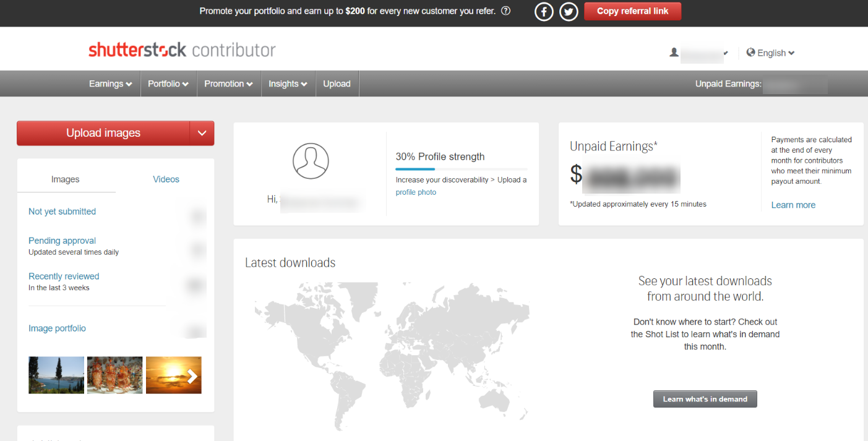
Task: Expand the Insights menu
Action: (x=288, y=84)
